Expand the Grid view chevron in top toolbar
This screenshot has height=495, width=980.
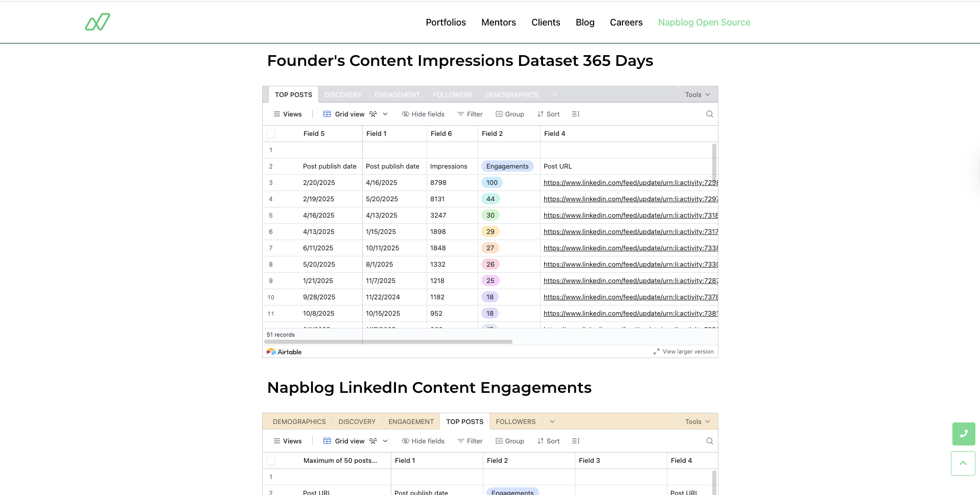pyautogui.click(x=386, y=114)
